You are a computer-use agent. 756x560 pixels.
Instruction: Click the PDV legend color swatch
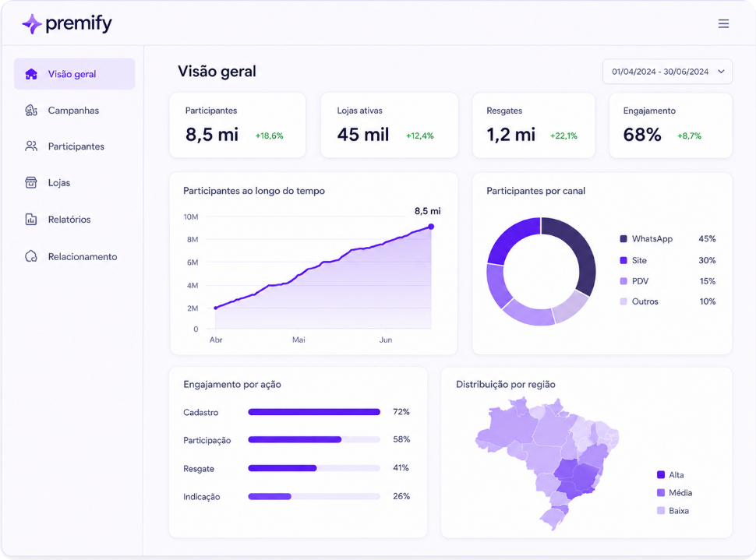[x=624, y=281]
